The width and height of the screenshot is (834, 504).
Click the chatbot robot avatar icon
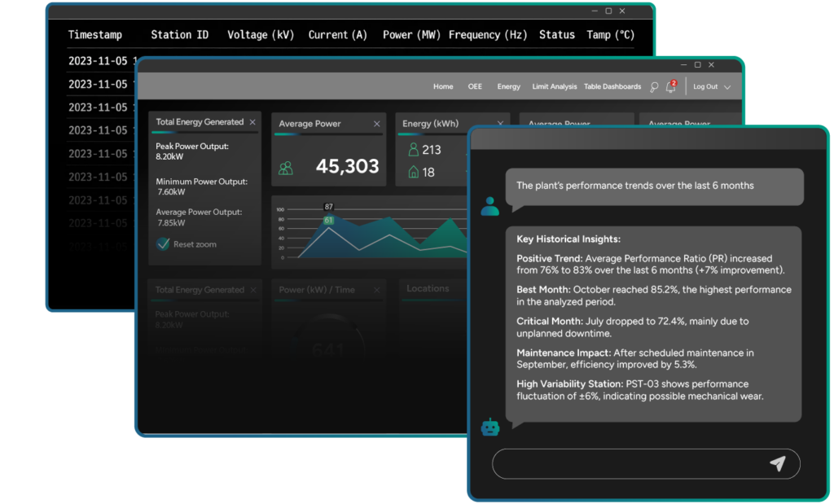[489, 427]
